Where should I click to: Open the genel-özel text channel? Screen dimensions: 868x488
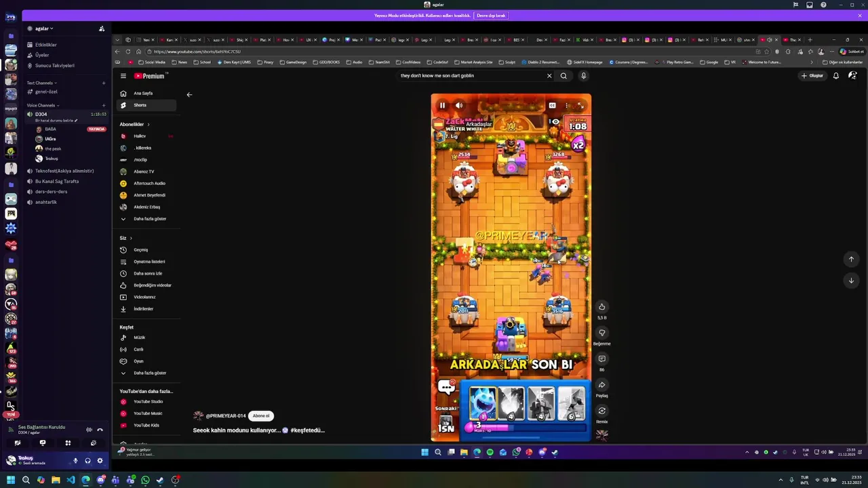[x=65, y=91]
